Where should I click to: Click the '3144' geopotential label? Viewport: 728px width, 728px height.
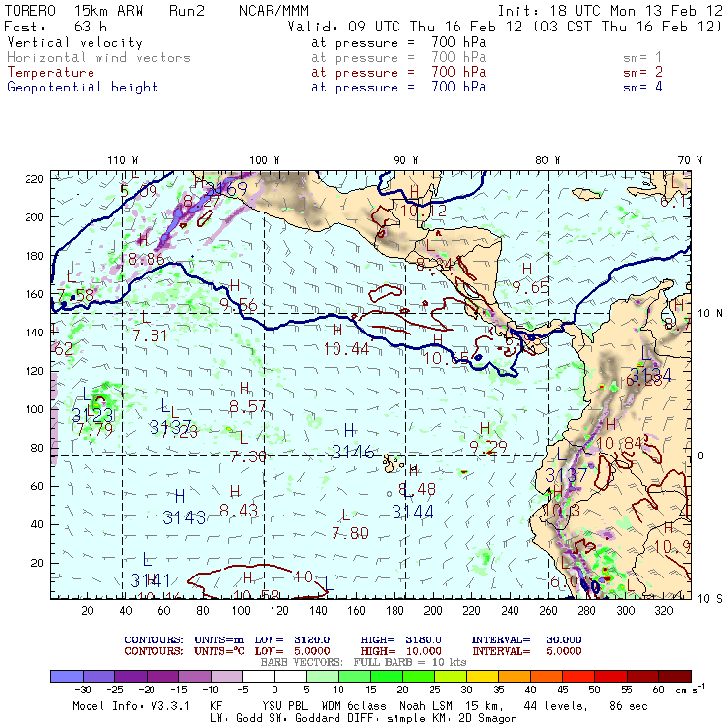pyautogui.click(x=413, y=513)
